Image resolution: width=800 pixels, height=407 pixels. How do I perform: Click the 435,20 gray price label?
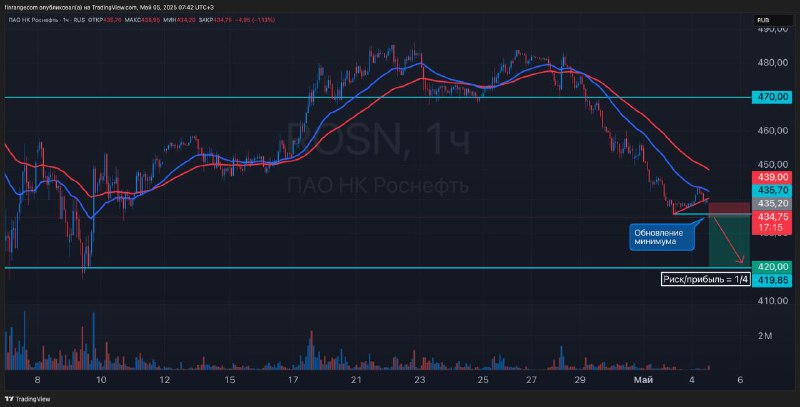771,204
